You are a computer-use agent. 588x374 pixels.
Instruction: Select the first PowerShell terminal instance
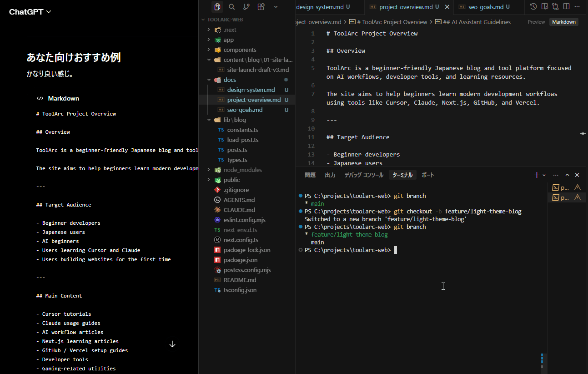click(x=567, y=187)
